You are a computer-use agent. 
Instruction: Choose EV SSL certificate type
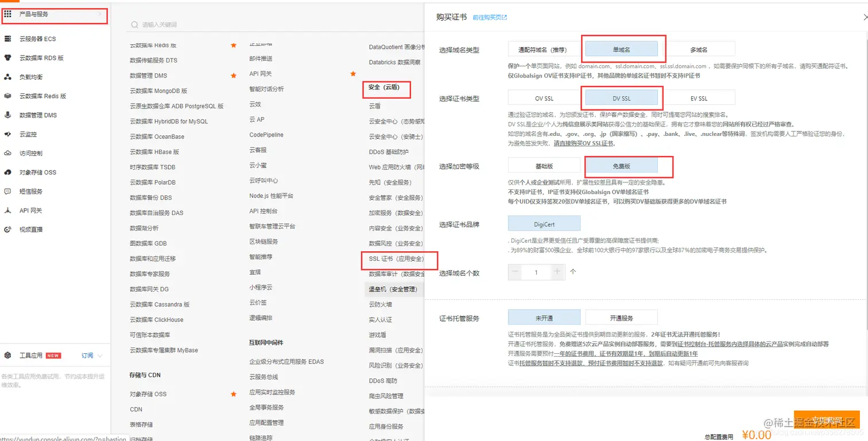pos(699,99)
